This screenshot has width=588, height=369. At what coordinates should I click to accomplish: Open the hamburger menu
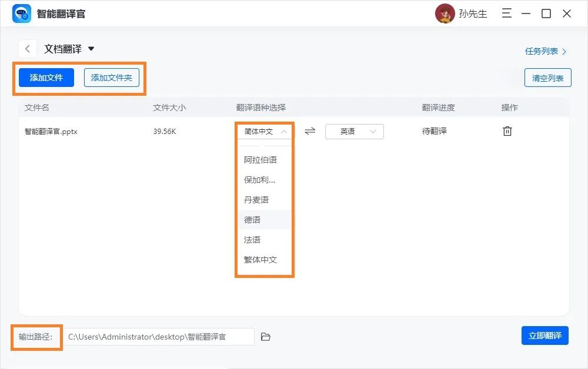click(x=506, y=13)
